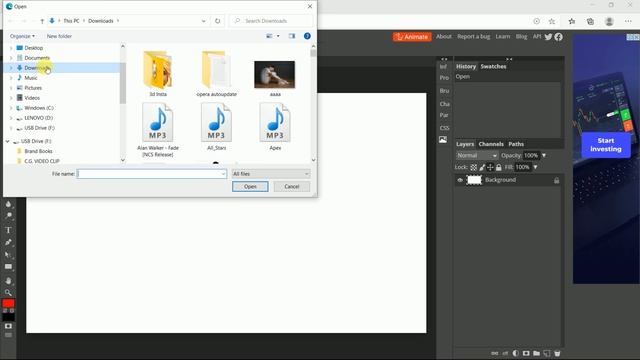This screenshot has height=360, width=640.
Task: Open the image thumbnail side panel icon
Action: [443, 140]
